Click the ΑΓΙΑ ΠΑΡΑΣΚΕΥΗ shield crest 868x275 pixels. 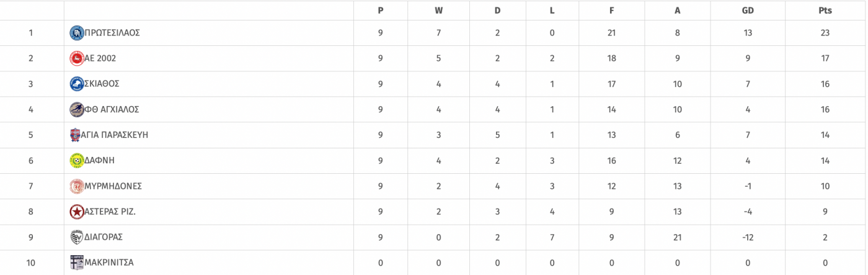click(x=76, y=135)
